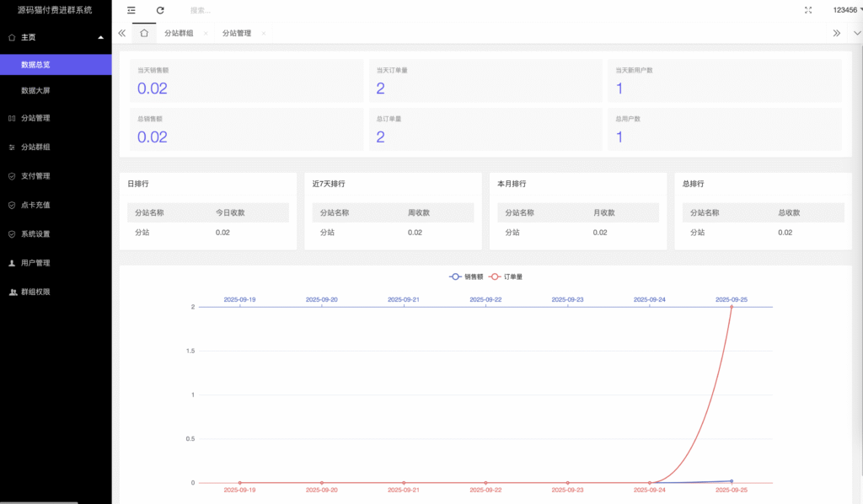Click the 2025-09-25 order data point
863x504 pixels.
point(732,307)
